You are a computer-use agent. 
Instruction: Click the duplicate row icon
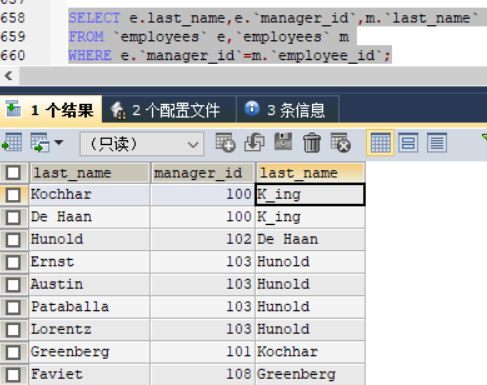pos(254,143)
